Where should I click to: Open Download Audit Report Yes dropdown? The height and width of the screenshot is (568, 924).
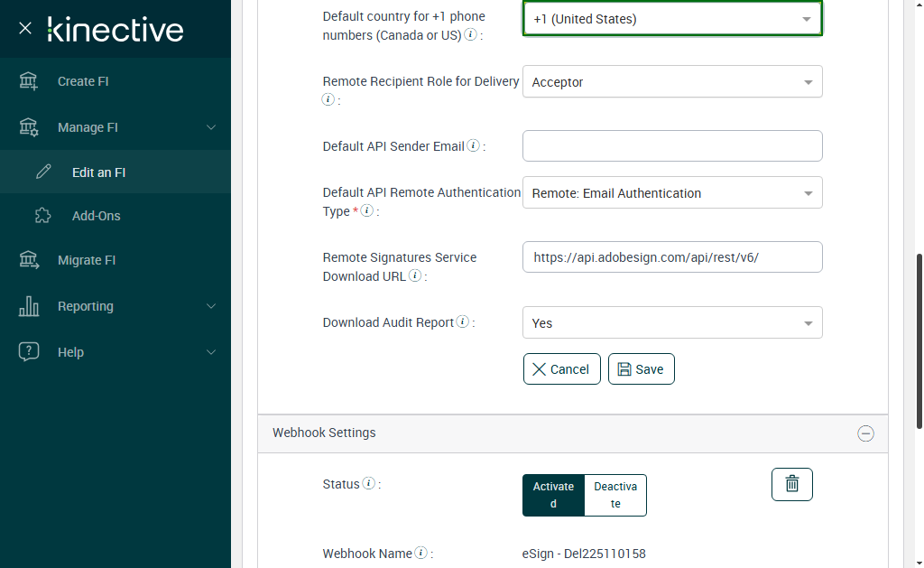(672, 323)
